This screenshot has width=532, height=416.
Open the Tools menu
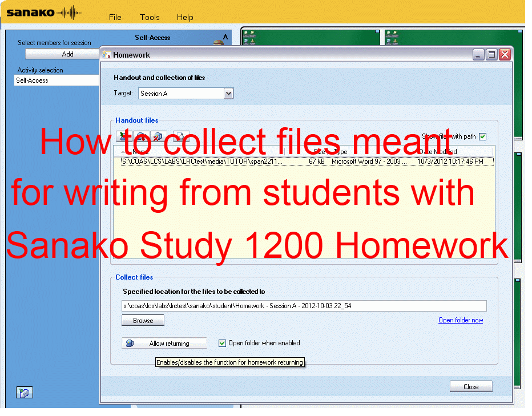(149, 17)
